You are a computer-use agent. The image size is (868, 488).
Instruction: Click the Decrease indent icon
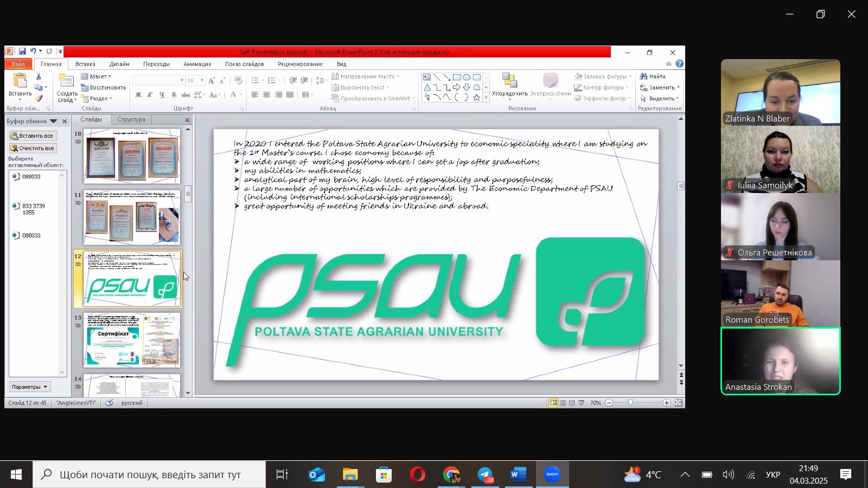coord(293,80)
